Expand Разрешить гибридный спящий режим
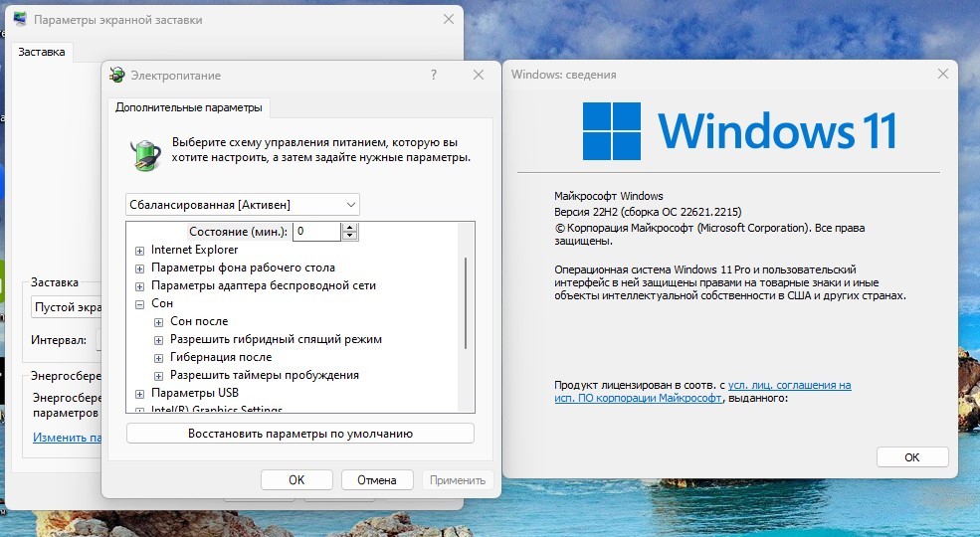980x537 pixels. coord(159,340)
